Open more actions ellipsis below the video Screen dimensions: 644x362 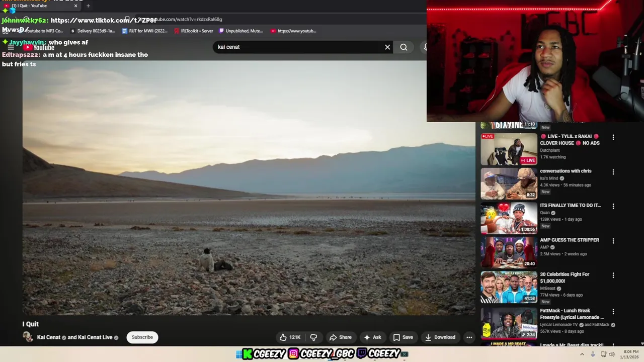pos(469,337)
